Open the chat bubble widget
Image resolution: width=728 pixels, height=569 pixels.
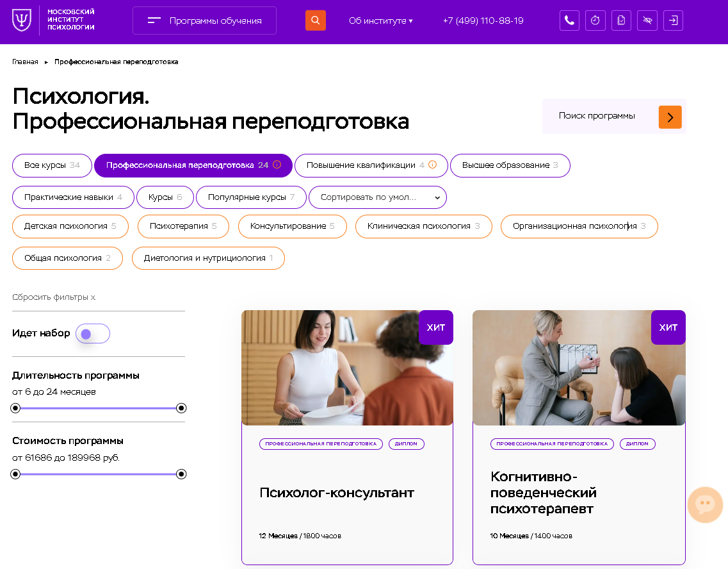[705, 505]
